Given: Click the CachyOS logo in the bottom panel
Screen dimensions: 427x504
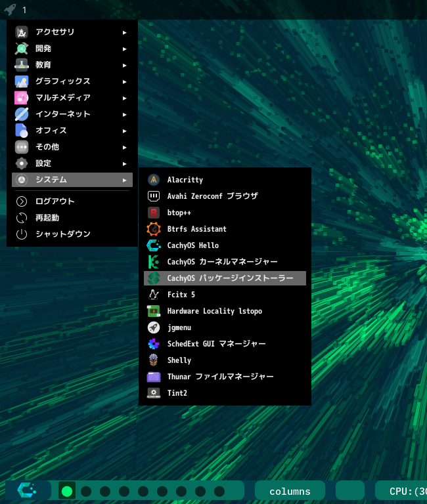Looking at the screenshot, I should [x=27, y=490].
